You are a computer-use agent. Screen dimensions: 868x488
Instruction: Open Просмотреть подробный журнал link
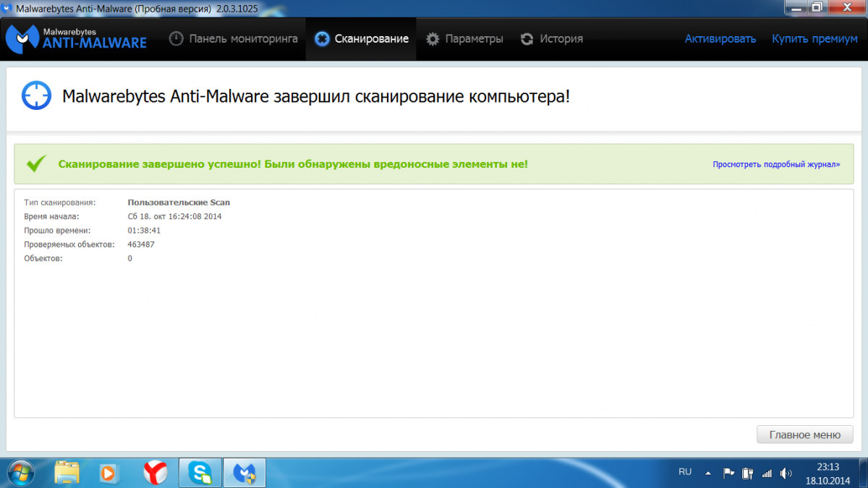(776, 164)
